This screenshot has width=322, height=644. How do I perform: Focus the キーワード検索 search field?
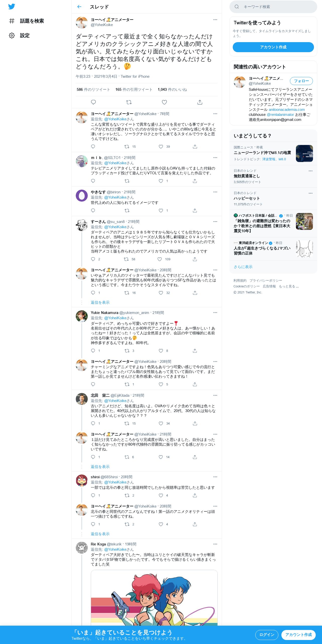pyautogui.click(x=273, y=7)
